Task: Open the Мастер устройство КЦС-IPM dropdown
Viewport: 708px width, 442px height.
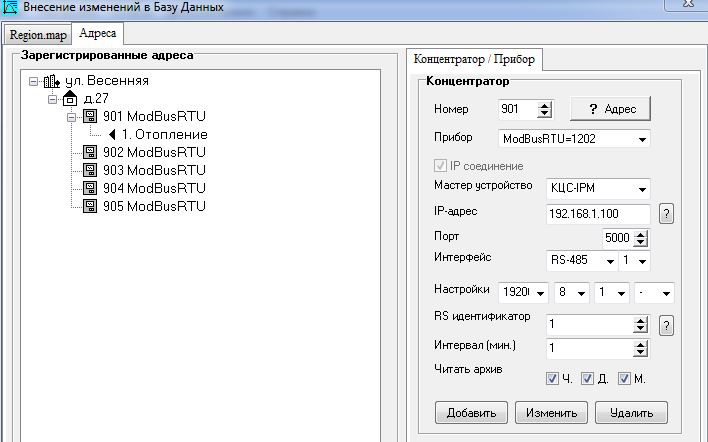Action: coord(641,189)
